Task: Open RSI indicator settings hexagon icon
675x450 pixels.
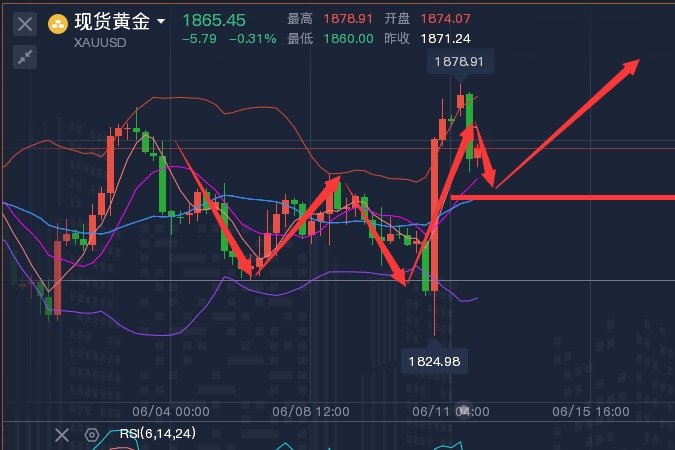Action: [92, 434]
